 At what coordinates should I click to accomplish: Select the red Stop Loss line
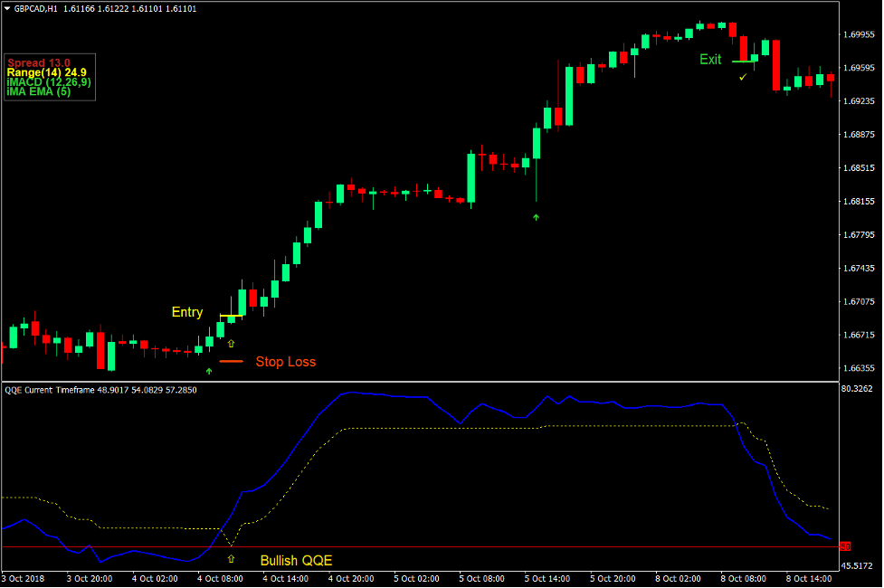click(232, 361)
